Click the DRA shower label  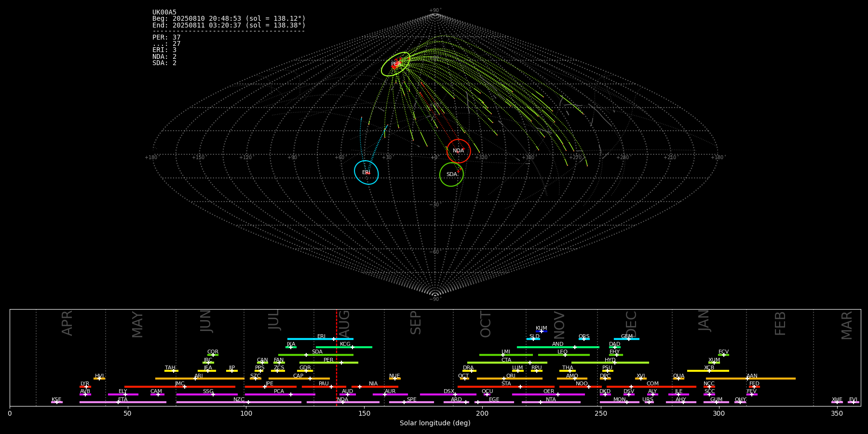click(x=469, y=368)
